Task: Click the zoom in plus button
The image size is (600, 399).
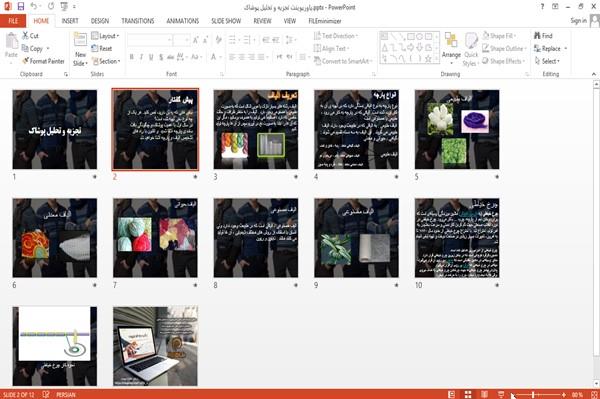Action: (x=564, y=394)
